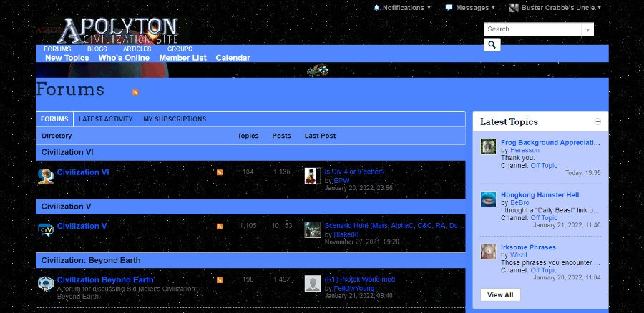The height and width of the screenshot is (313, 644).
Task: Click the RSS icon for Civilization Beyond Earth
Action: point(220,280)
